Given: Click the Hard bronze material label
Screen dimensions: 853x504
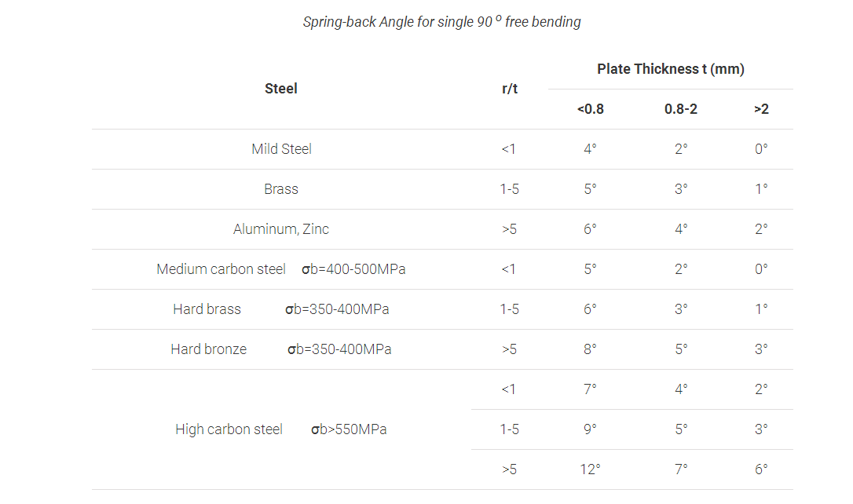Looking at the screenshot, I should point(208,349).
